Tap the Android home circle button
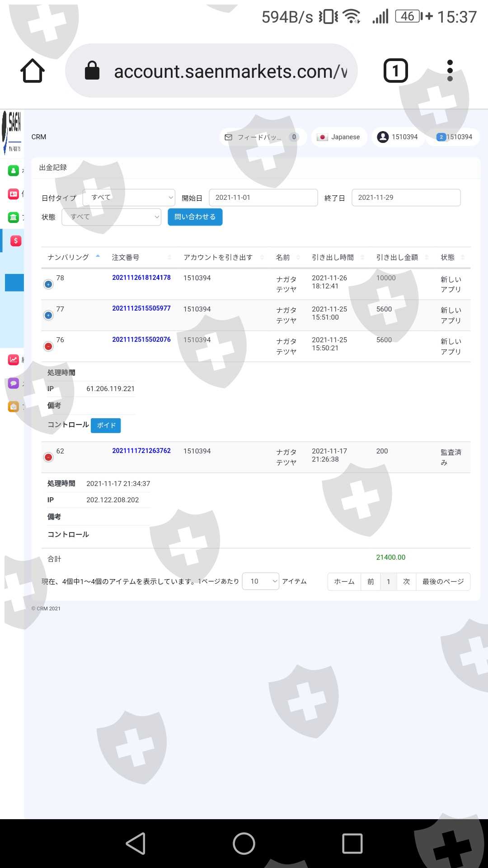This screenshot has height=868, width=488. [x=244, y=844]
